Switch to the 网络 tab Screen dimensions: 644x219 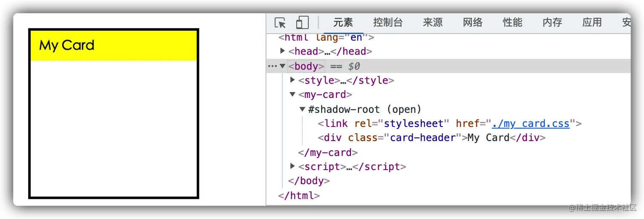473,23
